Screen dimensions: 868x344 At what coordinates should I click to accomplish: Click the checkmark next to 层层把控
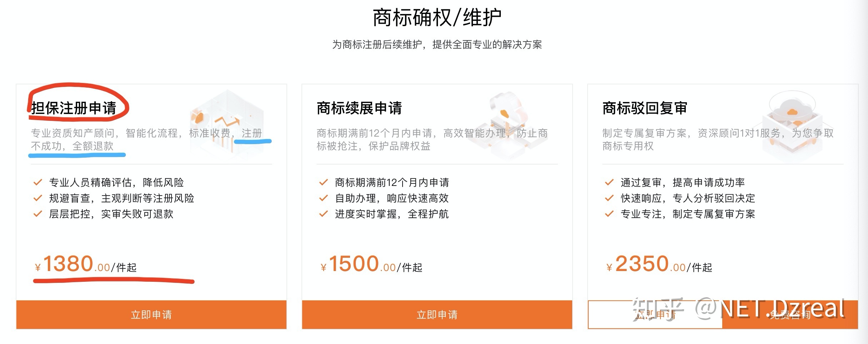click(x=38, y=214)
